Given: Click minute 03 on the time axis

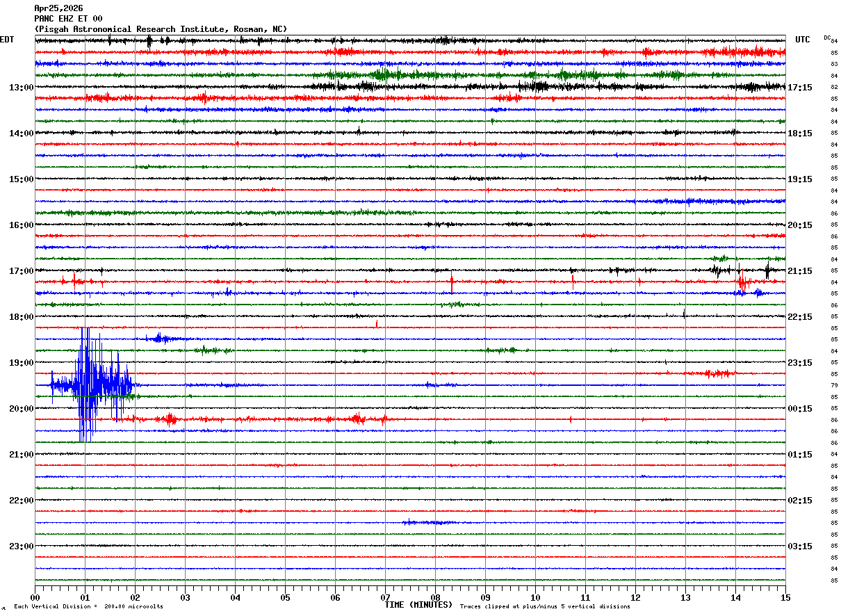Looking at the screenshot, I should pyautogui.click(x=185, y=598).
